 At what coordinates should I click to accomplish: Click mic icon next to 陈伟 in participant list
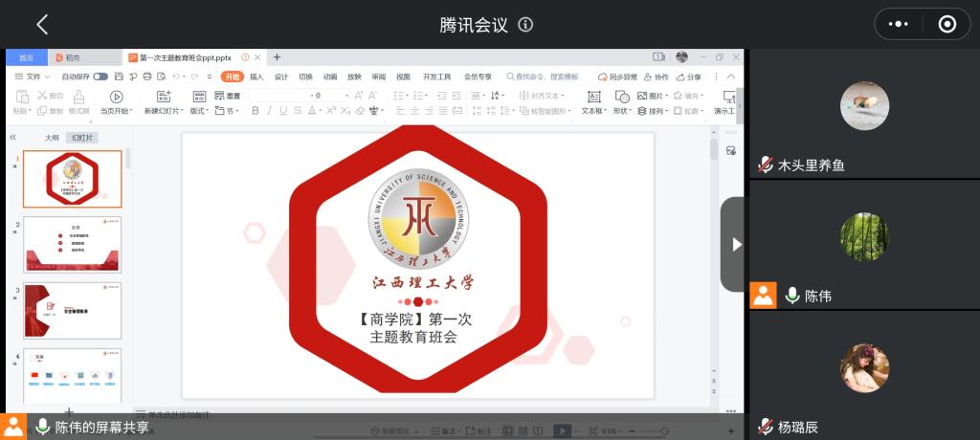pos(792,296)
